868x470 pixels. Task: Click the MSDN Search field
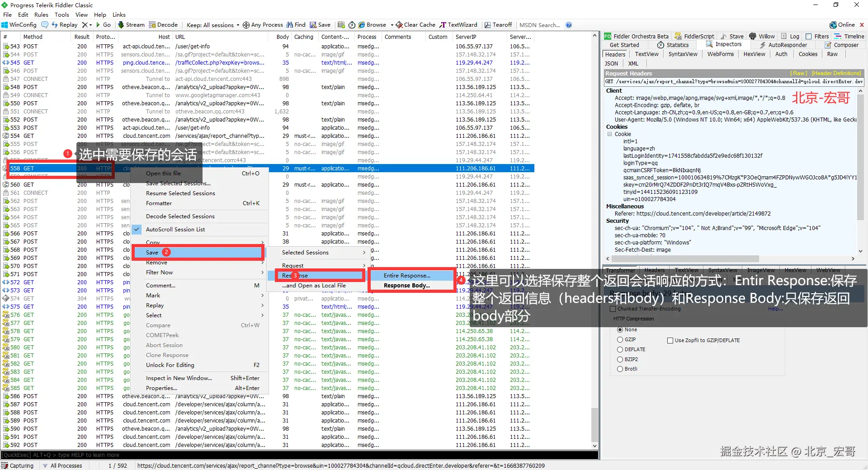point(540,25)
